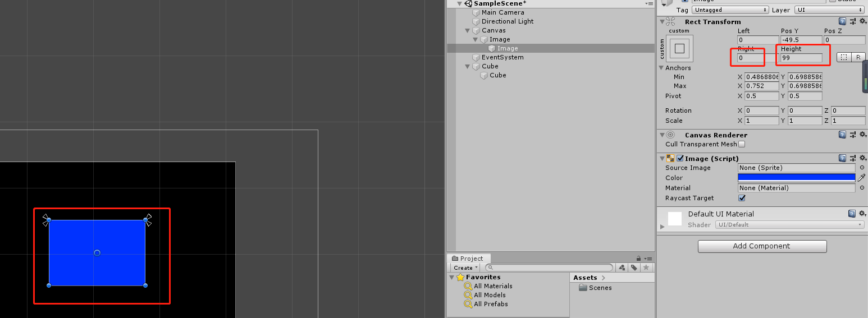
Task: Click the Pos Y field showing -49.5
Action: (x=801, y=40)
